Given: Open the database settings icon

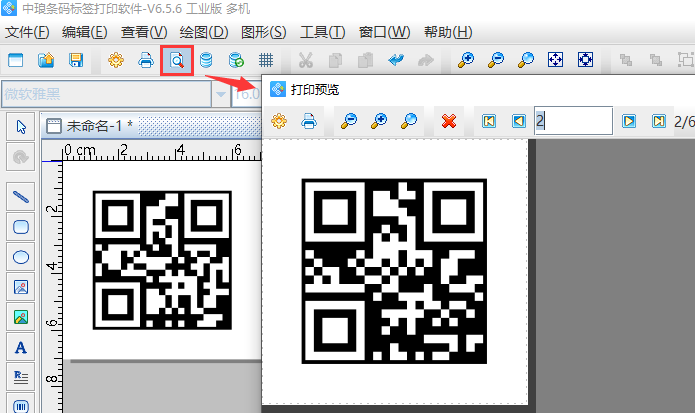Looking at the screenshot, I should pyautogui.click(x=206, y=60).
